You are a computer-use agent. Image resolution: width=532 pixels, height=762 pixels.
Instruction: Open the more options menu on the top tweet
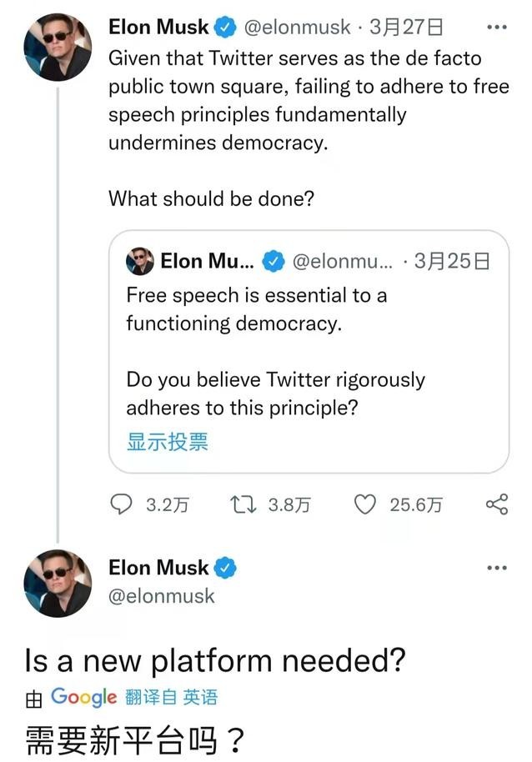(496, 26)
